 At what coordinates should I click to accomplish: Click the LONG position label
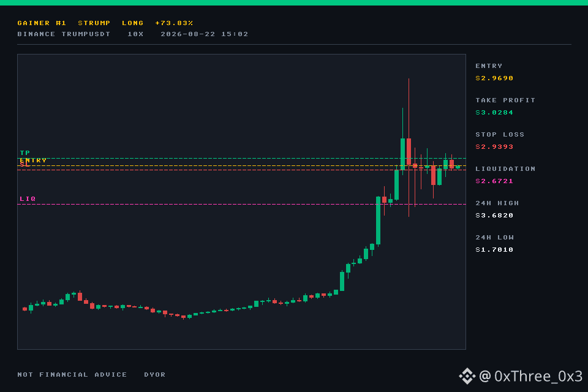133,23
